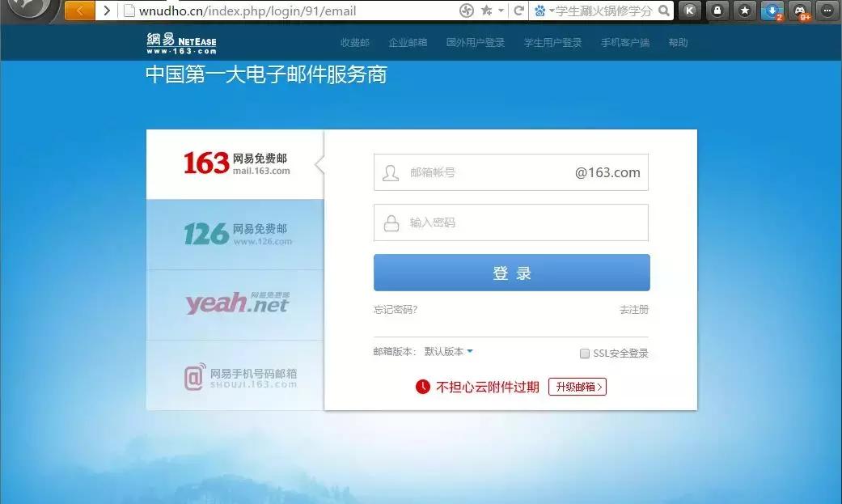The height and width of the screenshot is (504, 842).
Task: Open the browser downloads icon showing badge 2
Action: point(771,11)
